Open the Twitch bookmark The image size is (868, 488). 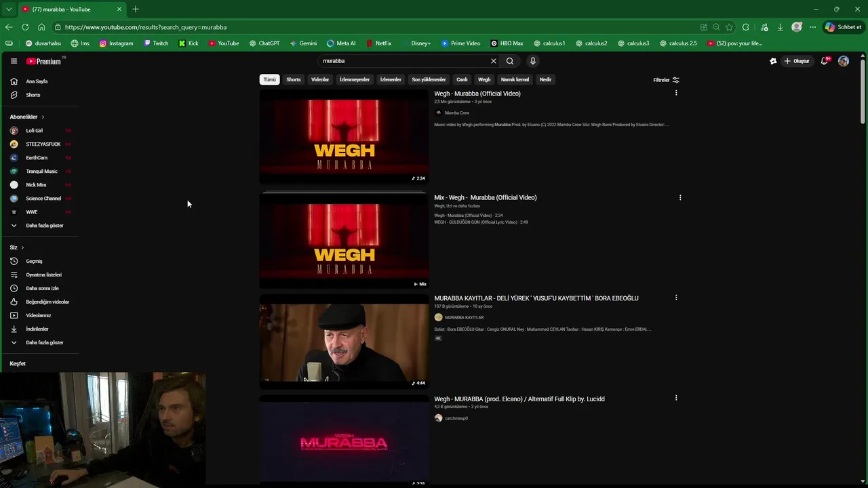click(x=156, y=43)
